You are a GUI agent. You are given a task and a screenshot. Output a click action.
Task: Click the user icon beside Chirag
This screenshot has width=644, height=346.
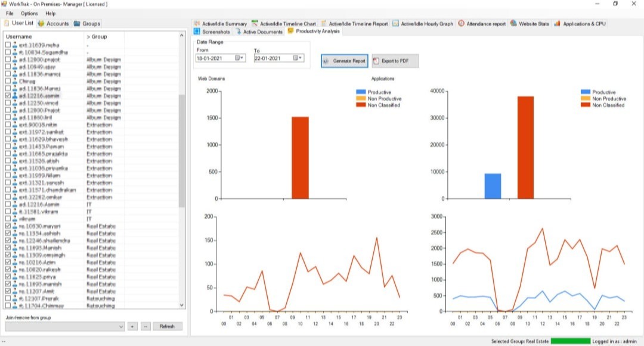[15, 81]
